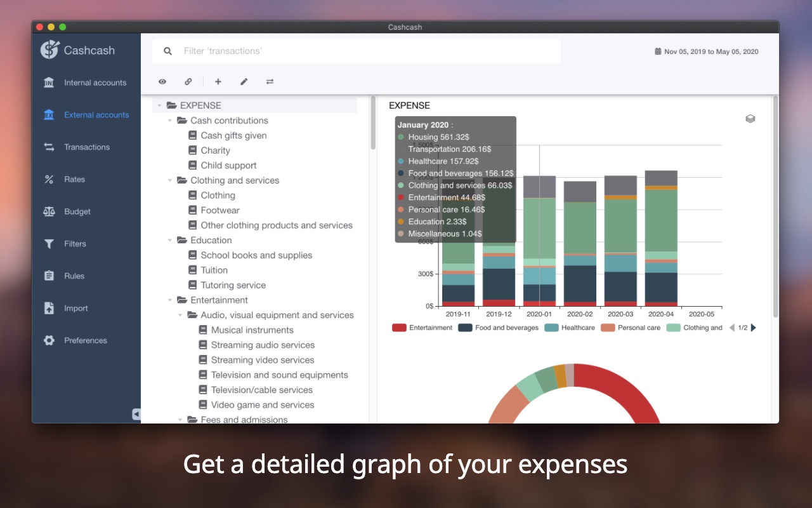Image resolution: width=812 pixels, height=508 pixels.
Task: Open Transactions in the sidebar
Action: click(86, 147)
